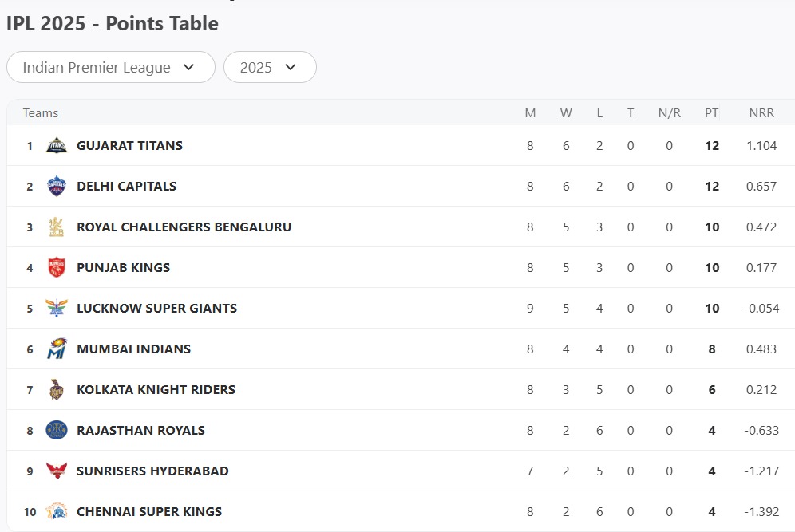The height and width of the screenshot is (532, 795).
Task: Select Lucknow Super Giants matches played 9
Action: click(530, 308)
